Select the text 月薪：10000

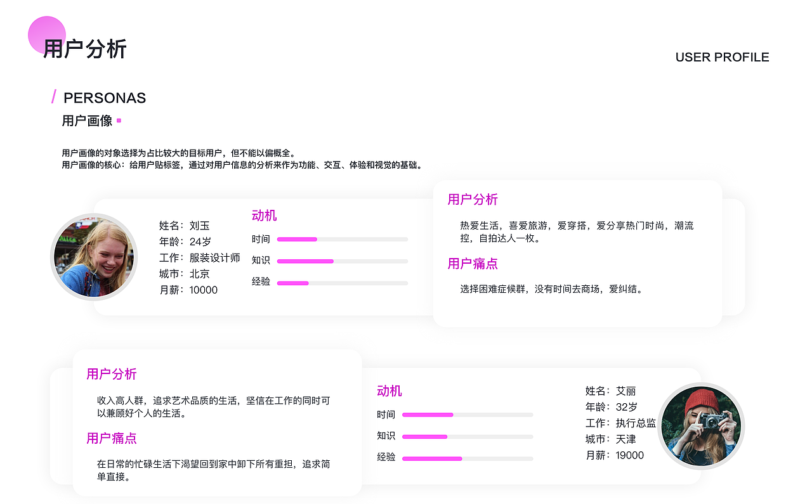coord(188,290)
